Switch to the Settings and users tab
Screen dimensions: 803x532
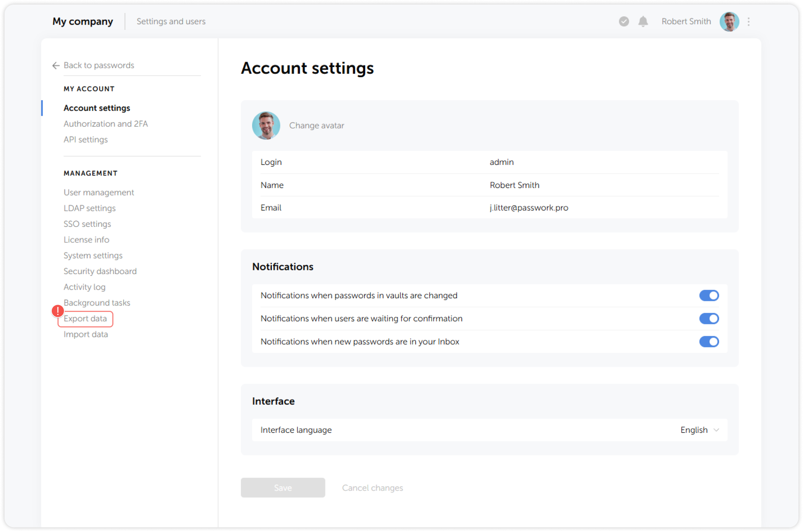pyautogui.click(x=171, y=22)
